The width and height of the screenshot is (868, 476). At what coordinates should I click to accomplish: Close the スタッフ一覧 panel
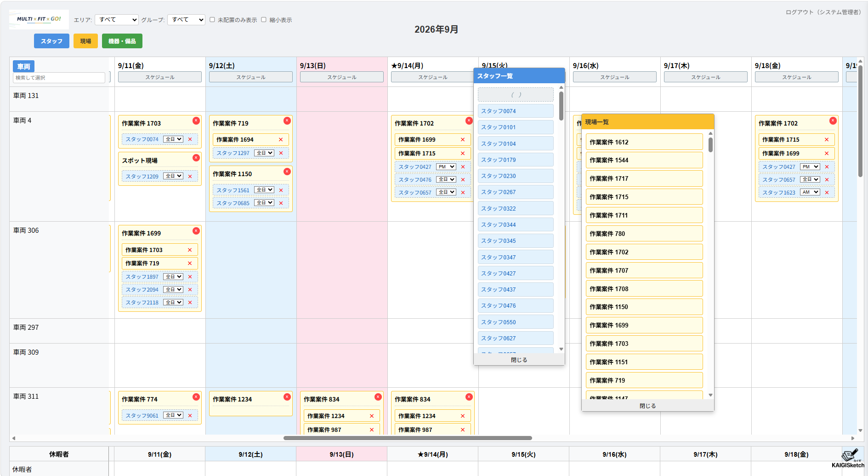point(519,360)
